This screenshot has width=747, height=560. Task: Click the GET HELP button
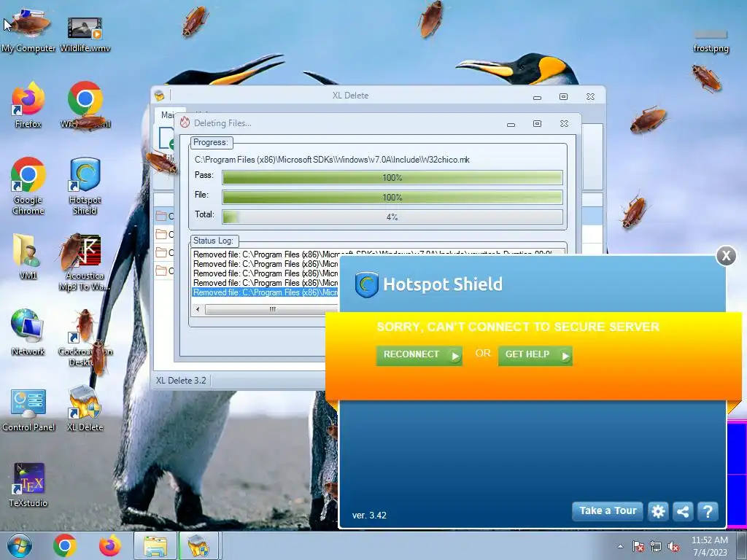click(535, 355)
